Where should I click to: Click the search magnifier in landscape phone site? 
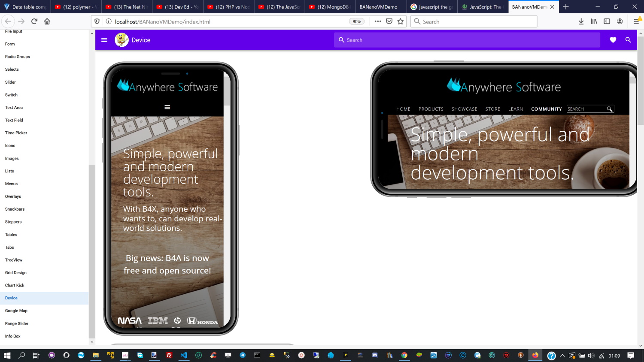pyautogui.click(x=610, y=109)
